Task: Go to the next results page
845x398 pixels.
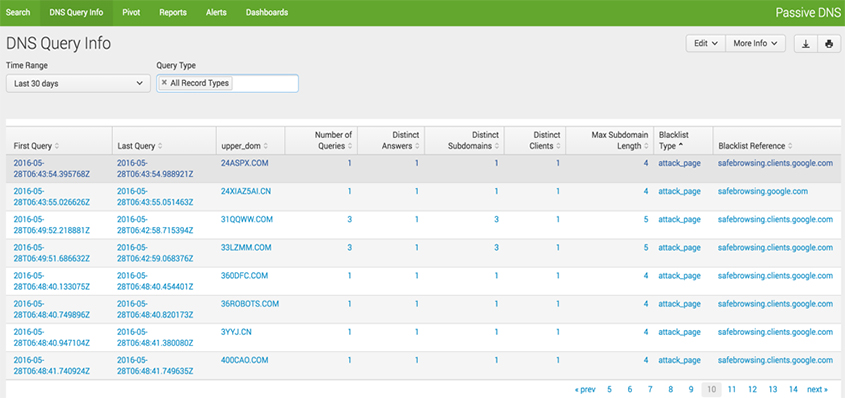Action: [817, 389]
